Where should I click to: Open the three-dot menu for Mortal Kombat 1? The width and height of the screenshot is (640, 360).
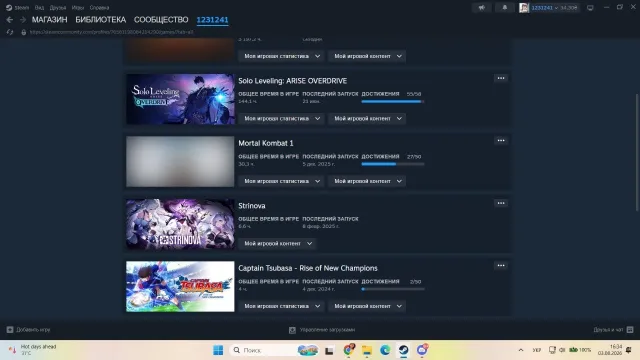(501, 140)
